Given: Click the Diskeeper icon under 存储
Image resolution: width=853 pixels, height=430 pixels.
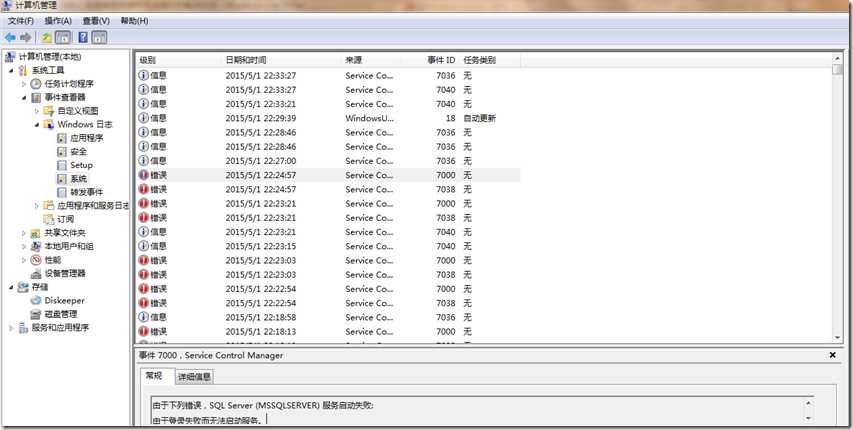Looking at the screenshot, I should click(36, 300).
